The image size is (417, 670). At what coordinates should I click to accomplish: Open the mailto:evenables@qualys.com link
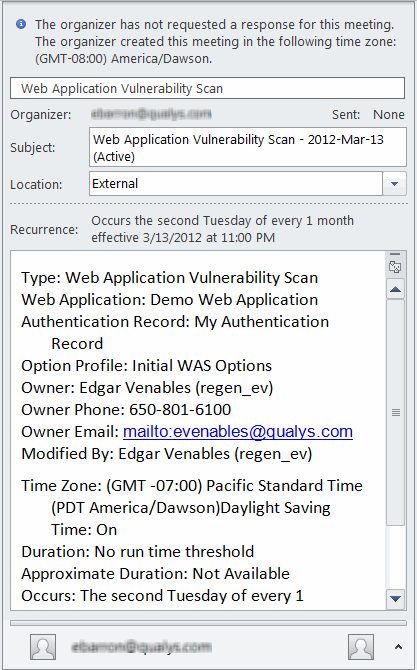[x=238, y=432]
